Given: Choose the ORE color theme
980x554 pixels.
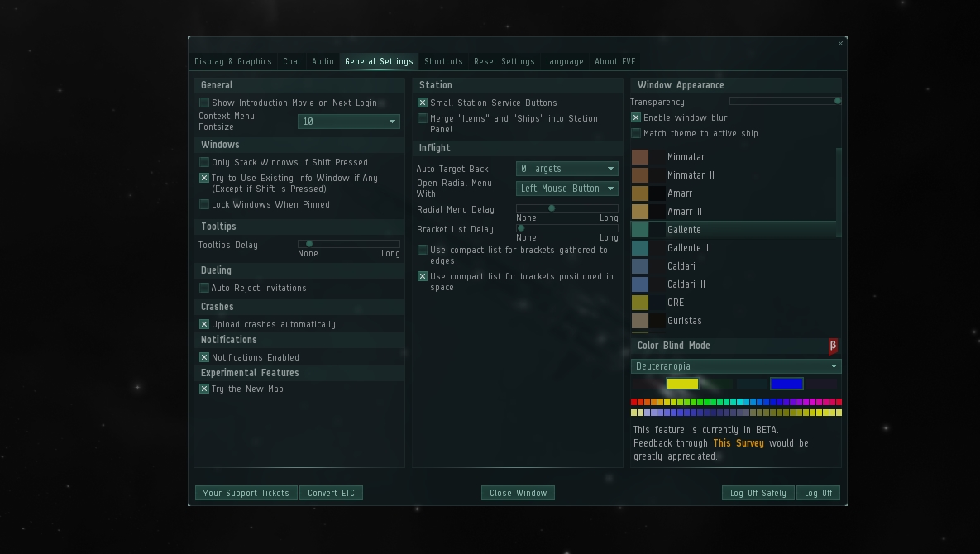Looking at the screenshot, I should [733, 303].
